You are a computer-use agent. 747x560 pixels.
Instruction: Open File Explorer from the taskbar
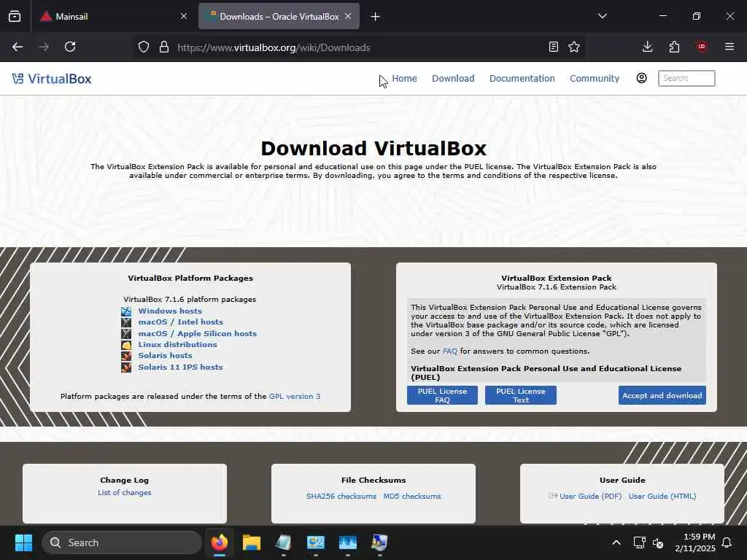tap(252, 542)
